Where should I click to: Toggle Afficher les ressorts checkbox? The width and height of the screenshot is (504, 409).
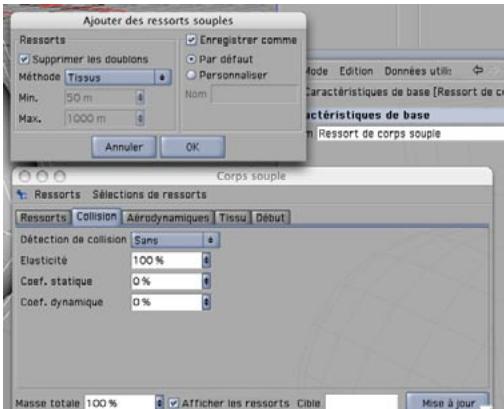tap(173, 403)
